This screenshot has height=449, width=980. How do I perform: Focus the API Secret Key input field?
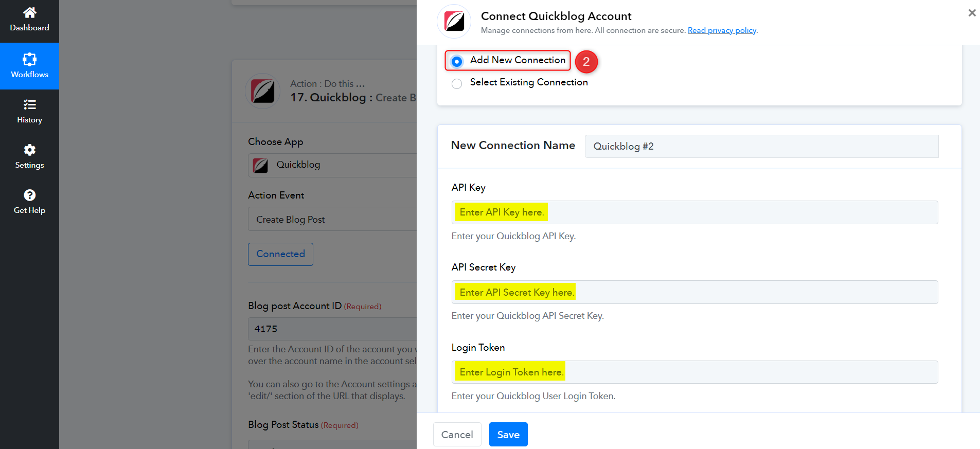coord(694,292)
